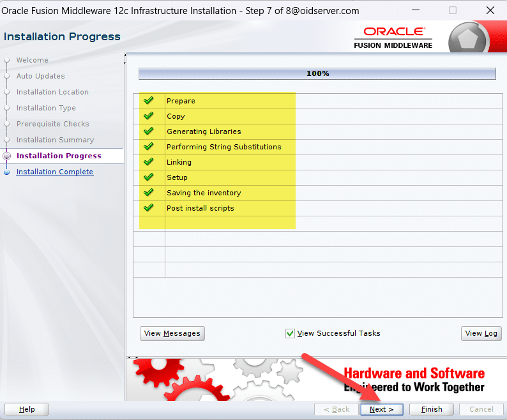
Task: Click the 100% installation progress bar
Action: pyautogui.click(x=317, y=73)
